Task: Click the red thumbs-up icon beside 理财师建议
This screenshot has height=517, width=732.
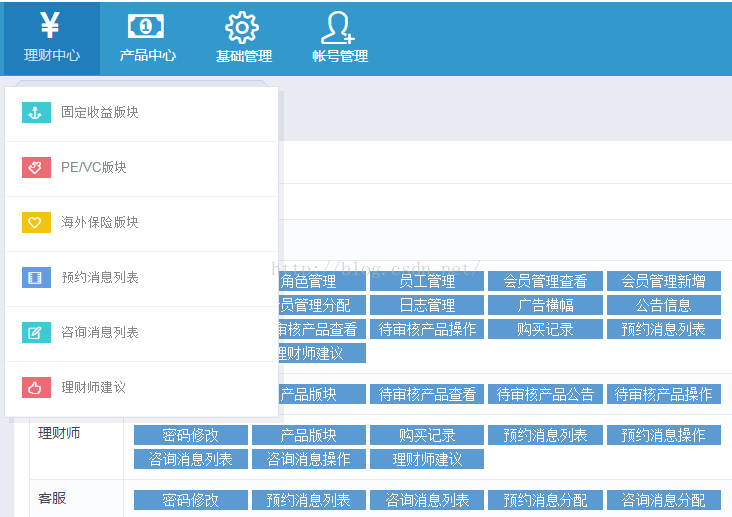Action: pos(36,388)
